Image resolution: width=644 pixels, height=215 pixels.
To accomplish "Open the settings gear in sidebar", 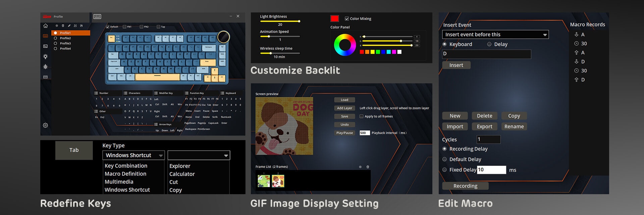I will pos(46,125).
